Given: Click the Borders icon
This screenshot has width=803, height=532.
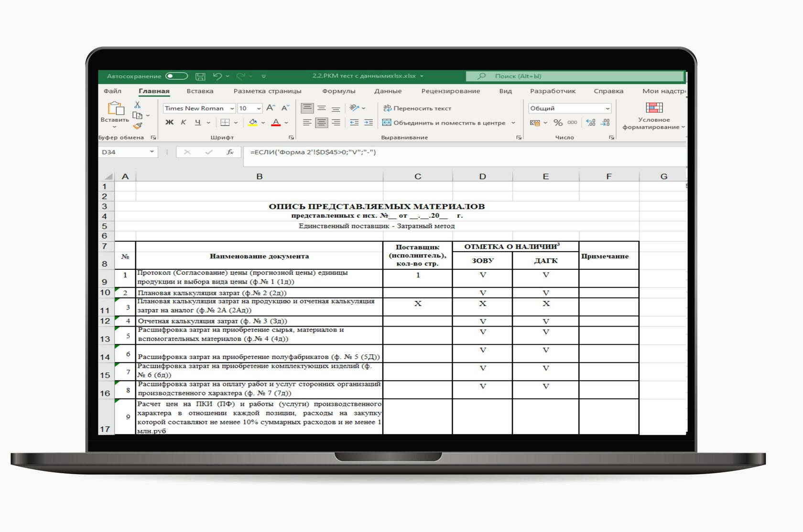Looking at the screenshot, I should pyautogui.click(x=225, y=123).
